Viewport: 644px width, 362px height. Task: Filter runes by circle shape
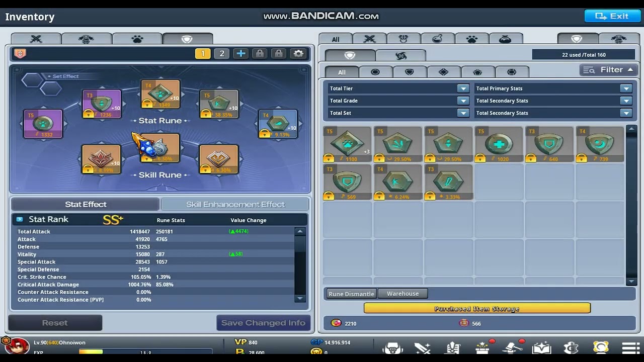(375, 72)
